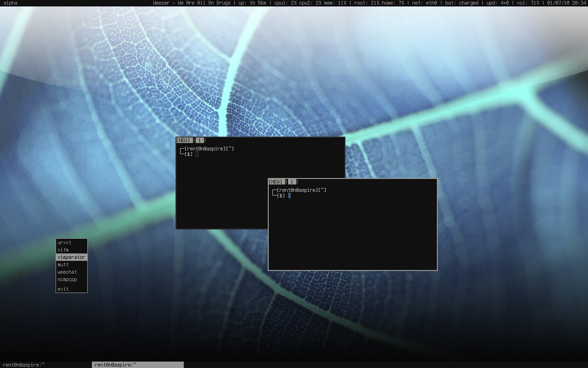Viewport: 588px width, 368px height.
Task: Open mutt from the popup menu
Action: (x=72, y=264)
